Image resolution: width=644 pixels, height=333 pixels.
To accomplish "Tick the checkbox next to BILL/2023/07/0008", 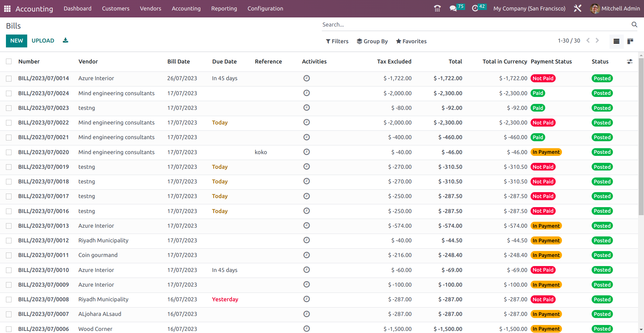I will click(9, 299).
